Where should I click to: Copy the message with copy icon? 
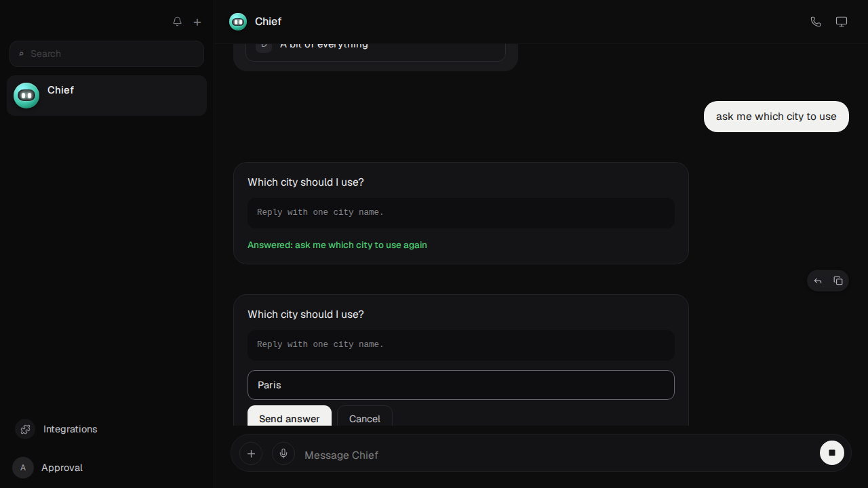[838, 281]
